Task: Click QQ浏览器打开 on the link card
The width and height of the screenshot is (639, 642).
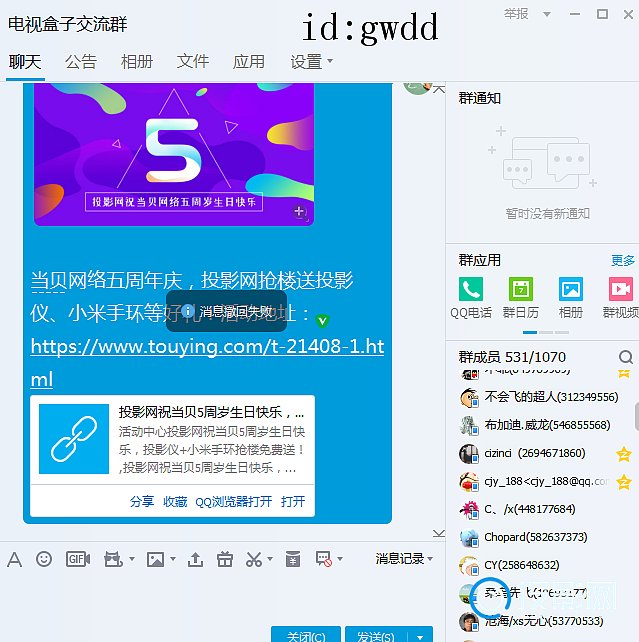Action: [233, 501]
